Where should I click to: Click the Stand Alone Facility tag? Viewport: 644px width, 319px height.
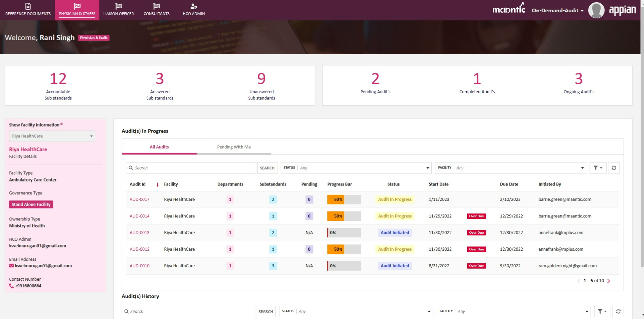pyautogui.click(x=31, y=204)
